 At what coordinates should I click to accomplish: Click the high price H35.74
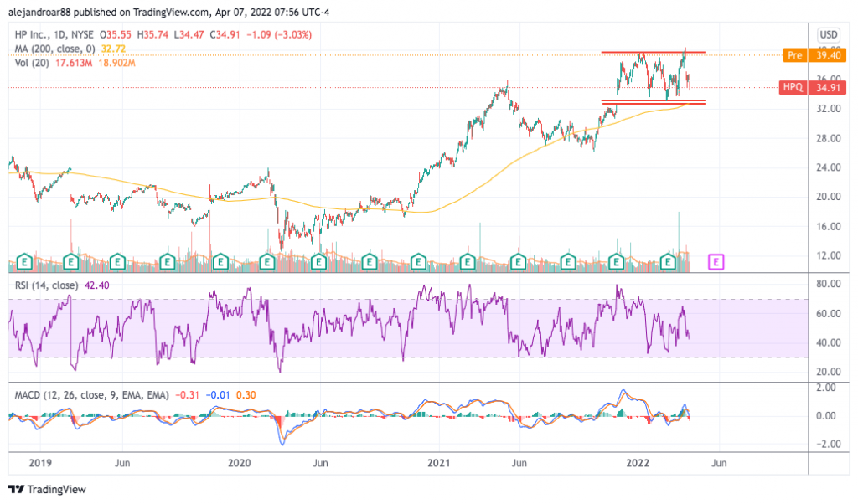(x=152, y=34)
